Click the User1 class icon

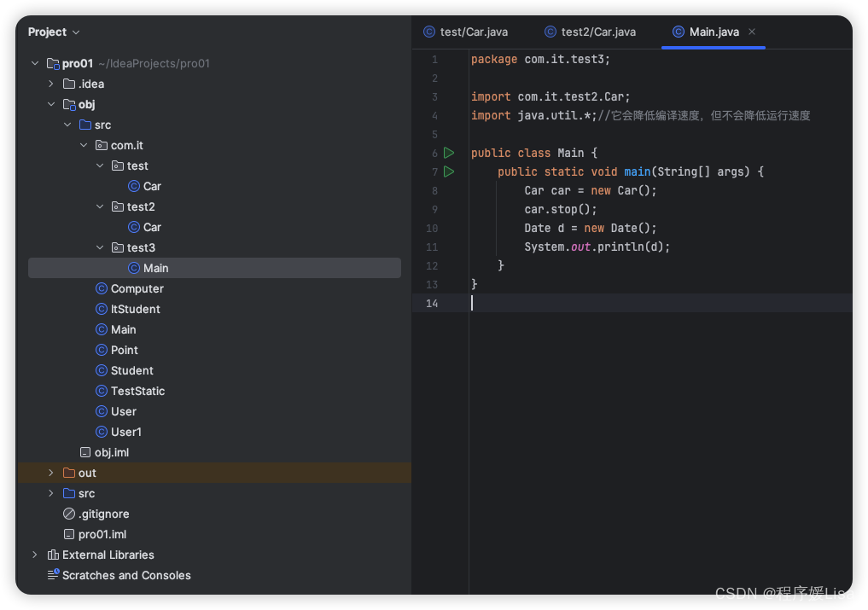click(x=102, y=432)
